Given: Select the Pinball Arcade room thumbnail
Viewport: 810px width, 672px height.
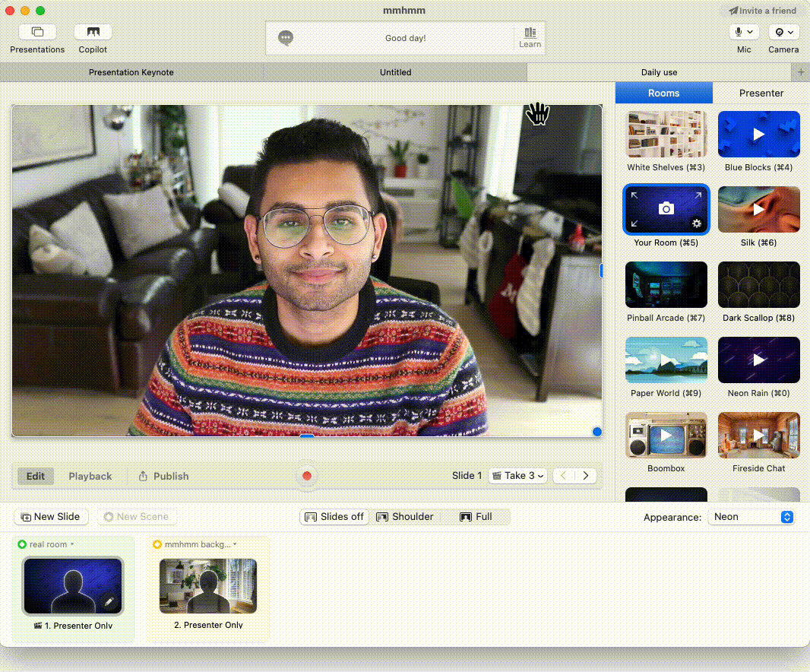Looking at the screenshot, I should click(666, 285).
